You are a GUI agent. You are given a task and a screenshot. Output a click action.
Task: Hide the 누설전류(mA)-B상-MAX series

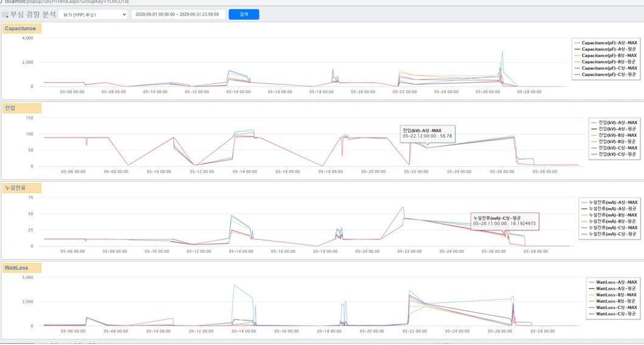(609, 215)
